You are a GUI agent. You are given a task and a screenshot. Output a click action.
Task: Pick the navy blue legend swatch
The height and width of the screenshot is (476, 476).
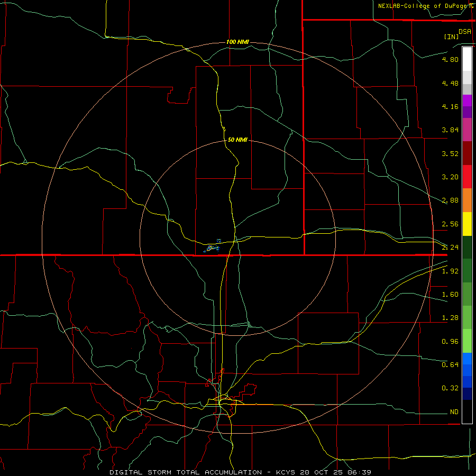[467, 393]
